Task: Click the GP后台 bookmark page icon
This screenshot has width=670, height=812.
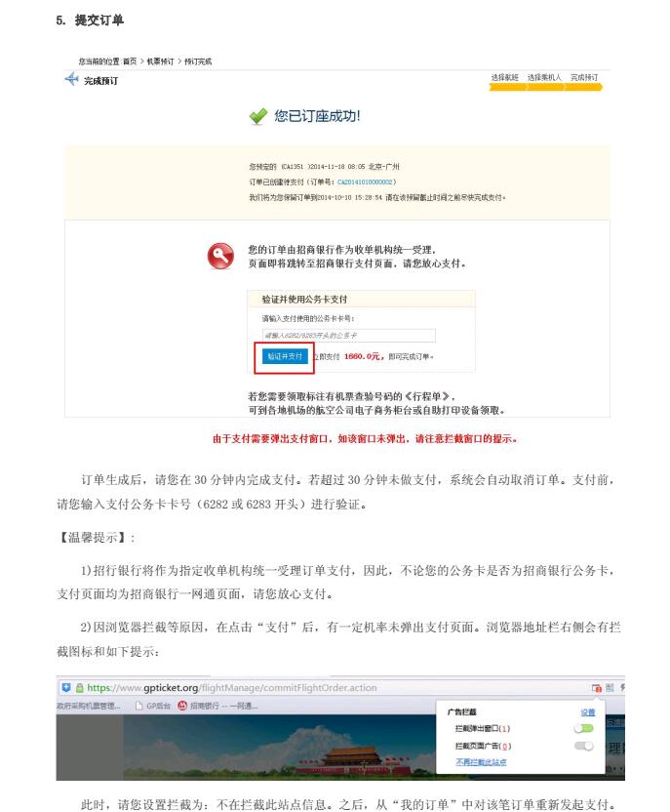Action: 138,706
